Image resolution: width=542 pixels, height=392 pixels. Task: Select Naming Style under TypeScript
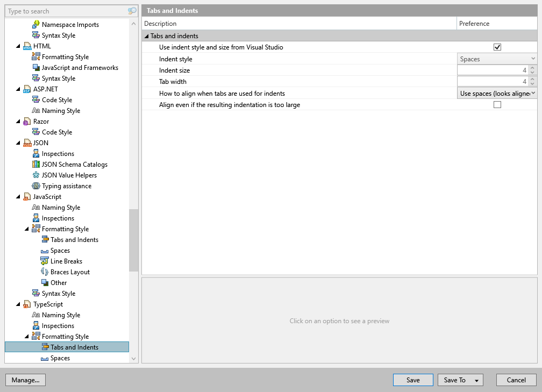coord(61,315)
